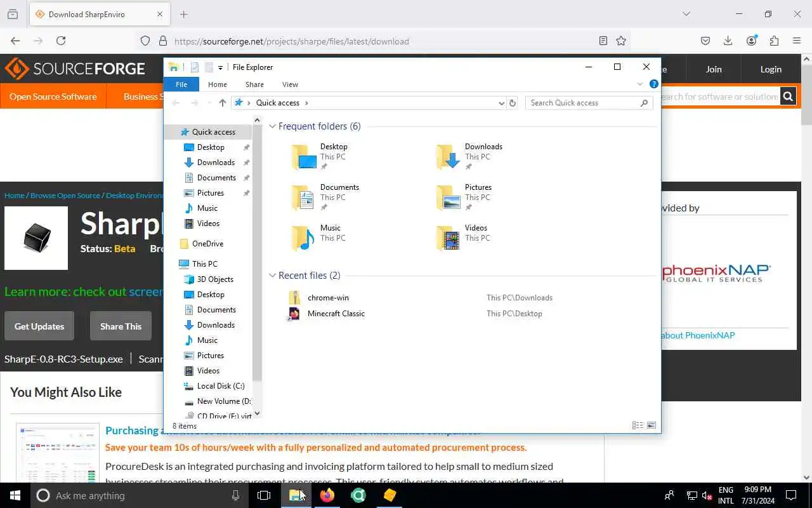Open Task View on taskbar
812x508 pixels.
[264, 495]
